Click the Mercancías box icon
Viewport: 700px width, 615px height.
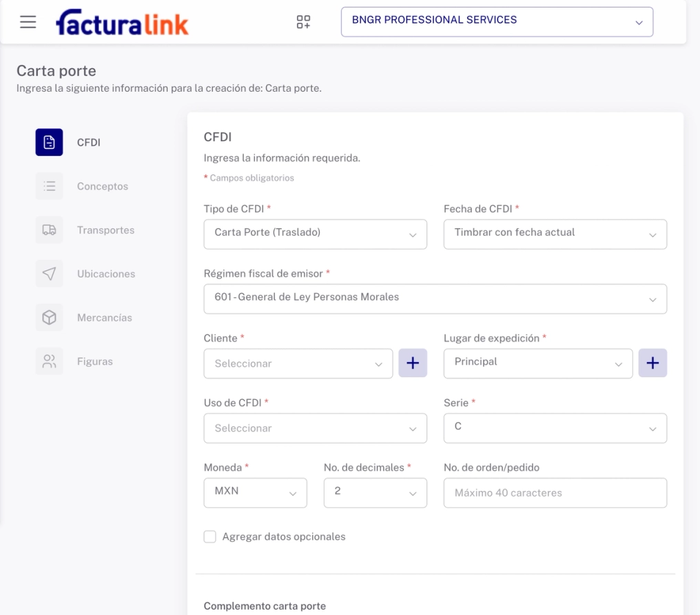(49, 318)
